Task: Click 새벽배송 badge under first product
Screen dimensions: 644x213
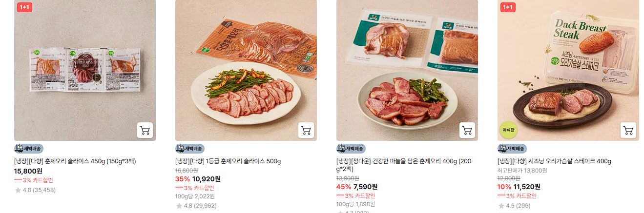Action: [29, 149]
